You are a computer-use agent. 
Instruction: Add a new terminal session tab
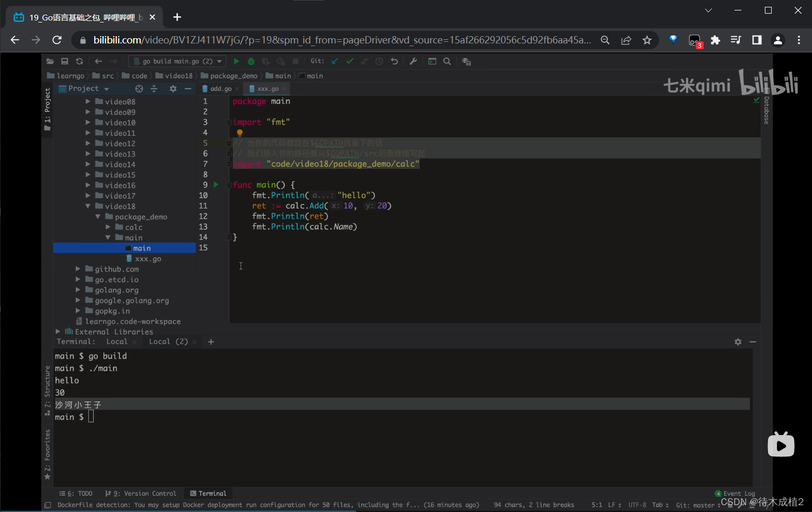211,342
